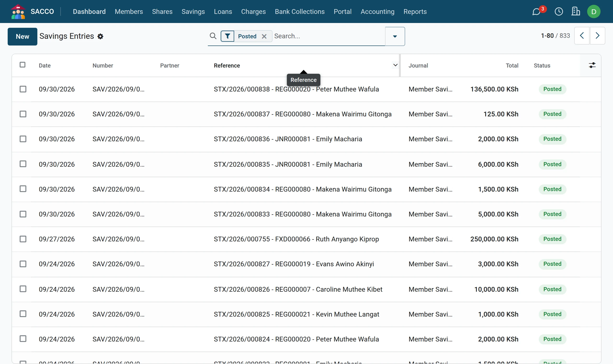Click into the Search input field
The image size is (613, 364).
[x=329, y=36]
